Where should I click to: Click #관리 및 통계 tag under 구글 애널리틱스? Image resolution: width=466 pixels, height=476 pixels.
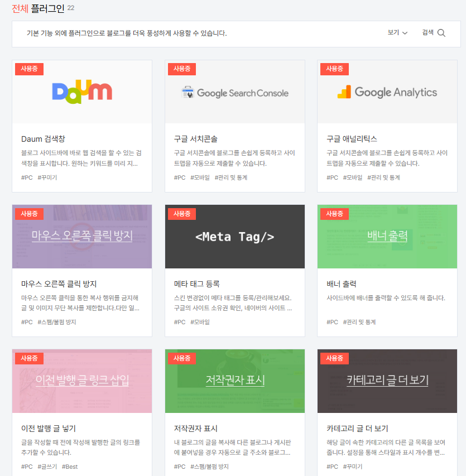click(x=384, y=177)
